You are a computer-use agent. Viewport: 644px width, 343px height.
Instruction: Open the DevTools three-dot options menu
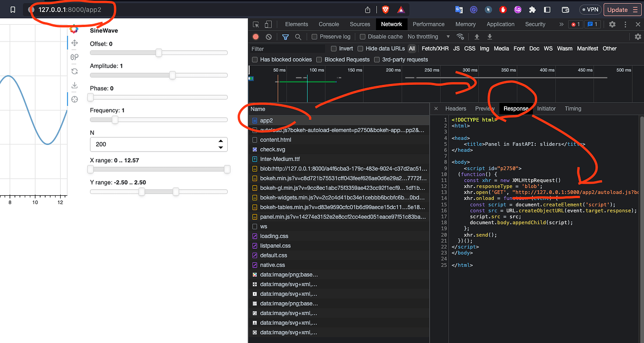pyautogui.click(x=625, y=24)
